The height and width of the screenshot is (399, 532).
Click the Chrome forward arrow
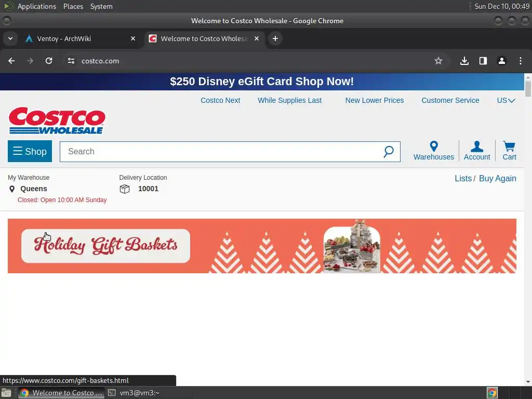click(30, 61)
